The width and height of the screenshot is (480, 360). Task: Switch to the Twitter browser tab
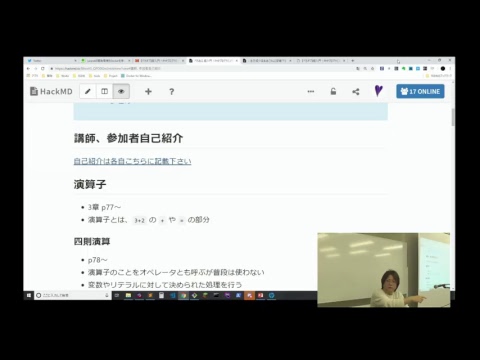pos(52,61)
